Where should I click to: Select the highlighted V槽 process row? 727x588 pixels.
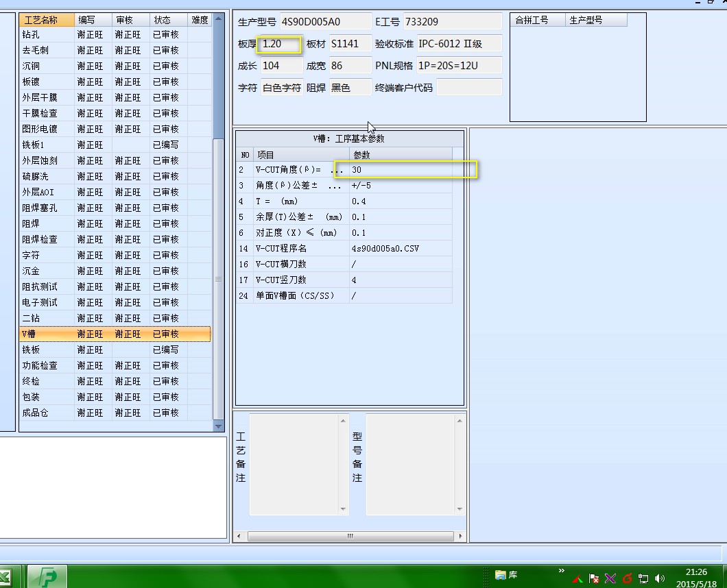click(x=115, y=334)
